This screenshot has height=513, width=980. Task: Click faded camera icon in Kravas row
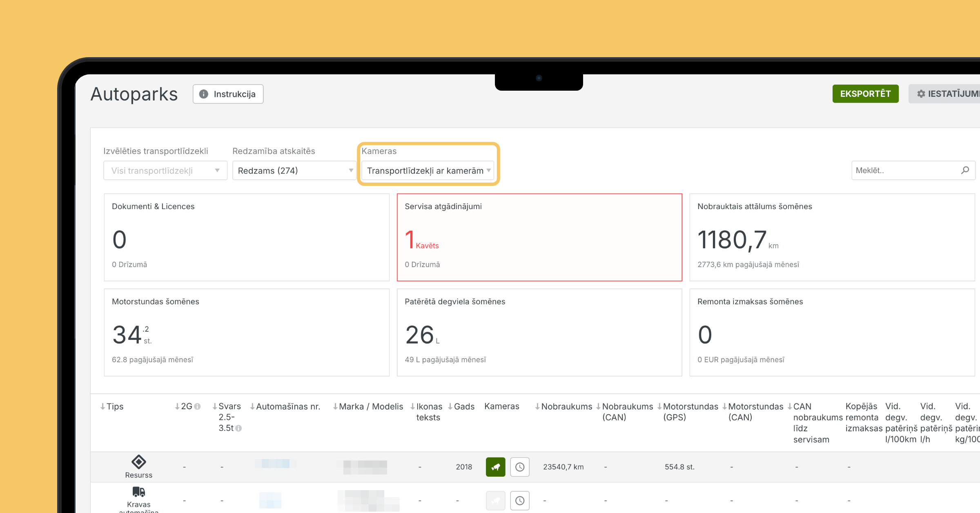click(495, 500)
